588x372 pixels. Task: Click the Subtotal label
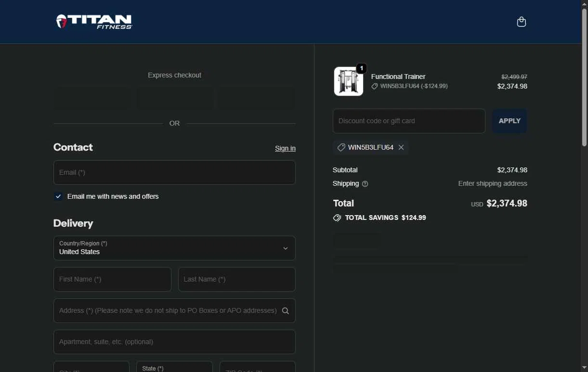(x=345, y=170)
